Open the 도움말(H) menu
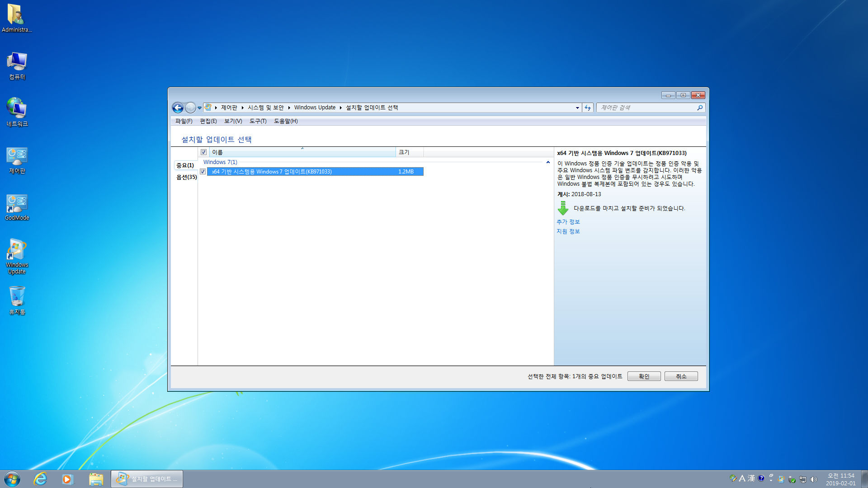The height and width of the screenshot is (488, 868). click(286, 121)
